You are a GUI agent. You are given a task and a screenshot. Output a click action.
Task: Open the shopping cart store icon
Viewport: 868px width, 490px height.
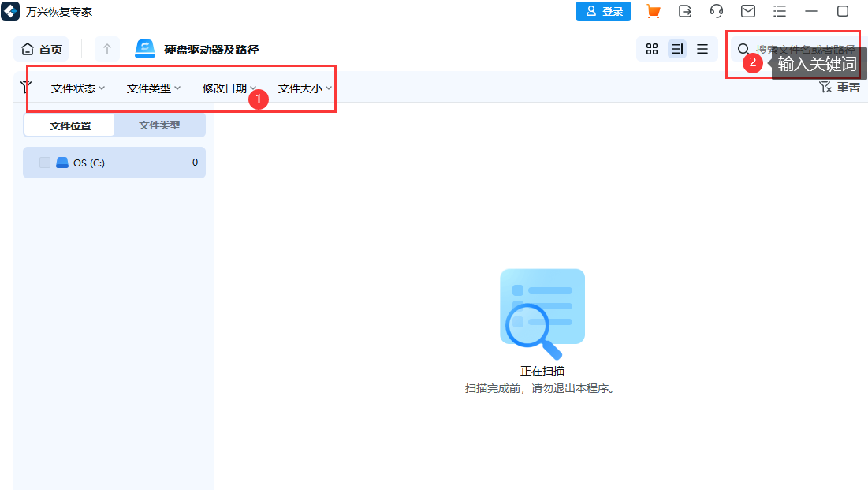pyautogui.click(x=653, y=11)
